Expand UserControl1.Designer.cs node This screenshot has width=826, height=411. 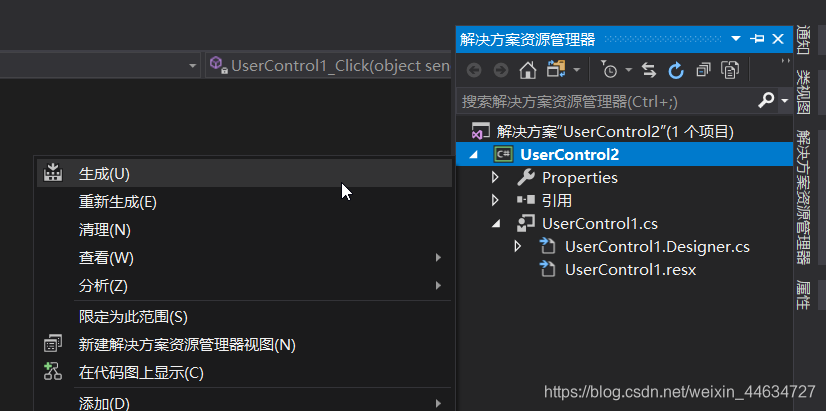(x=518, y=246)
